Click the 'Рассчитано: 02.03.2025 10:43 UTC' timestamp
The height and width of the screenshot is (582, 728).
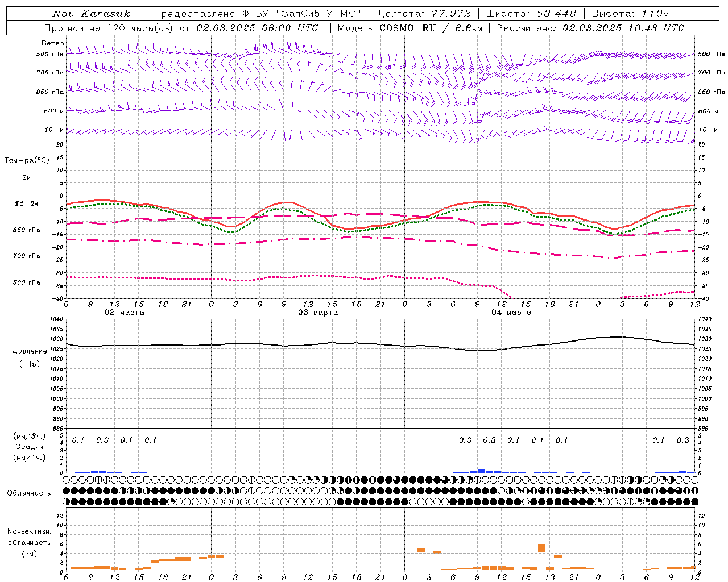pyautogui.click(x=590, y=28)
